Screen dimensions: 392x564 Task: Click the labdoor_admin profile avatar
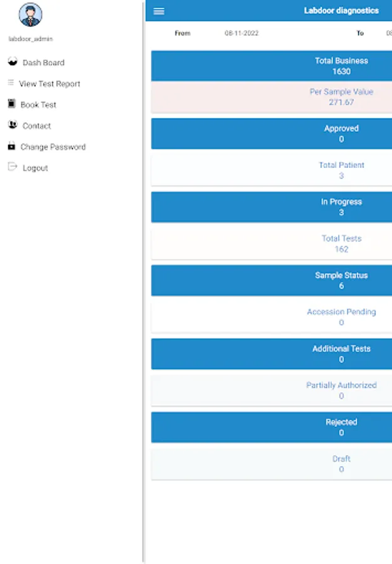click(31, 15)
